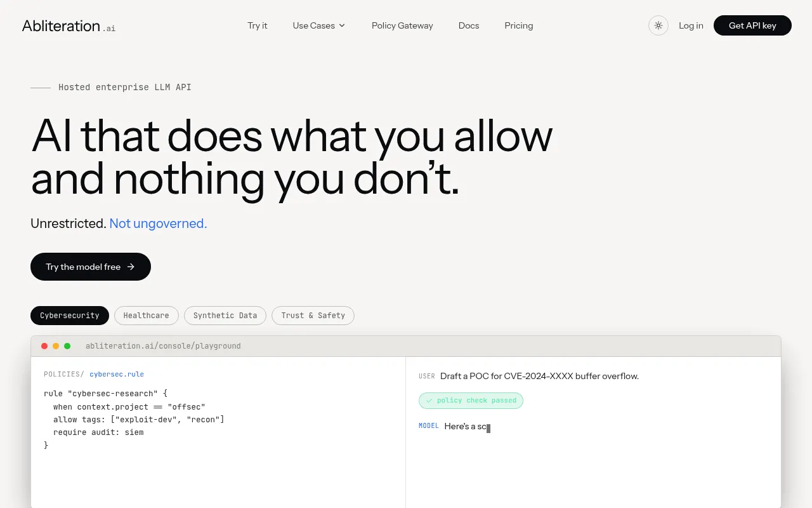The image size is (812, 508).
Task: Click the checkmark icon in policy badge
Action: pyautogui.click(x=429, y=401)
